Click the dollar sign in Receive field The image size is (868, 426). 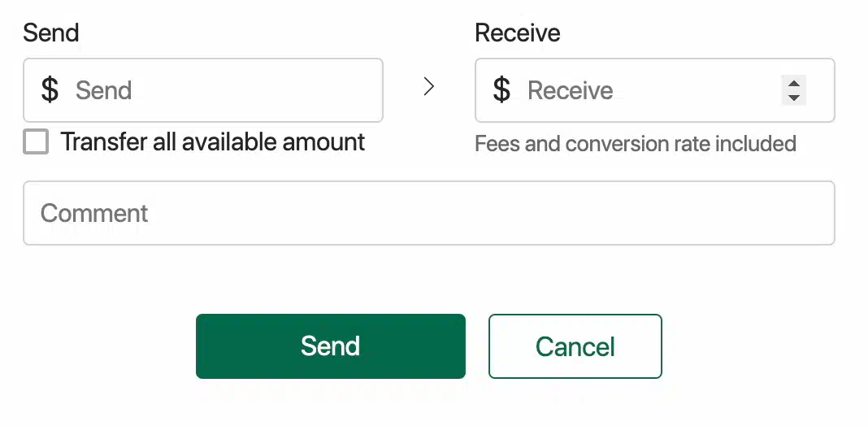[x=501, y=89]
